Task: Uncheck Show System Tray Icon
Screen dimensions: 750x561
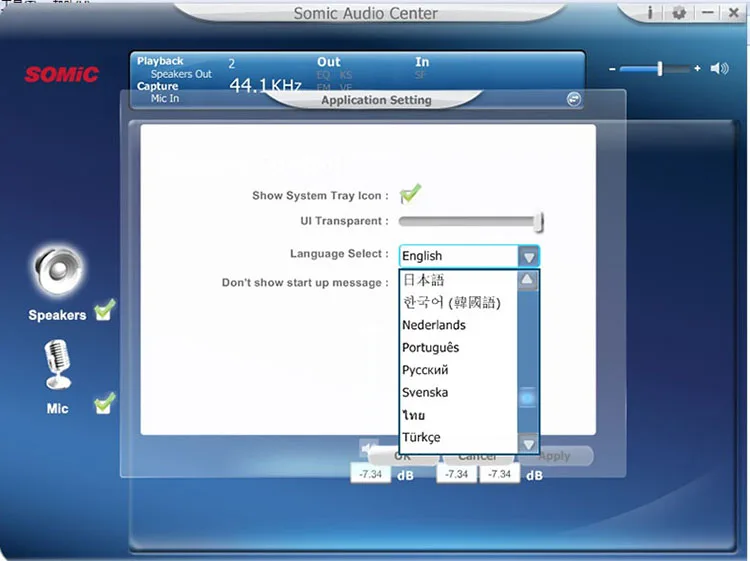Action: (410, 194)
